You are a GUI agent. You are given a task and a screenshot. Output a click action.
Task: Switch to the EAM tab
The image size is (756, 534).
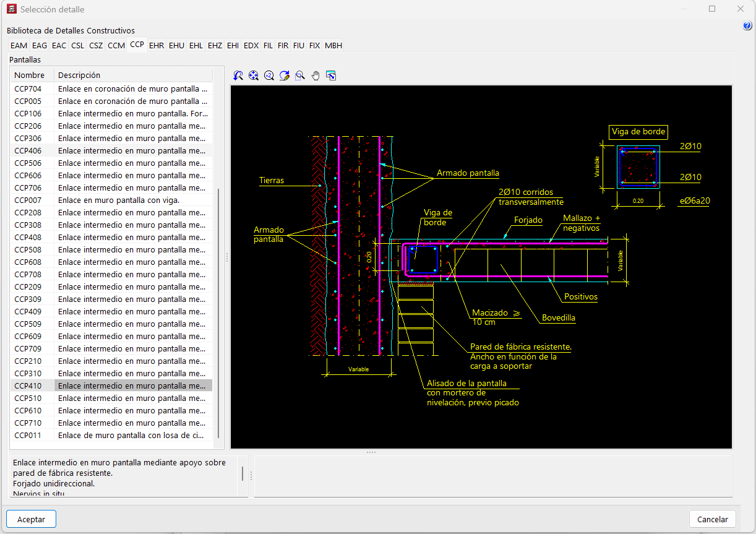pos(19,45)
